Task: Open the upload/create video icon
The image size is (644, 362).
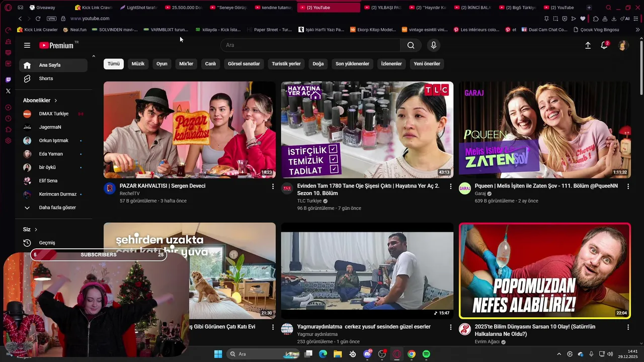Action: [x=588, y=45]
